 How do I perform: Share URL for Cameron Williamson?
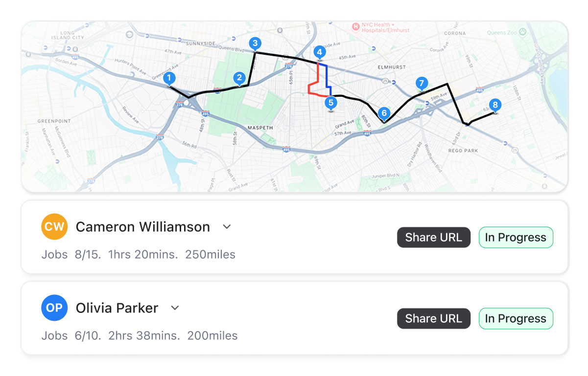(x=434, y=238)
